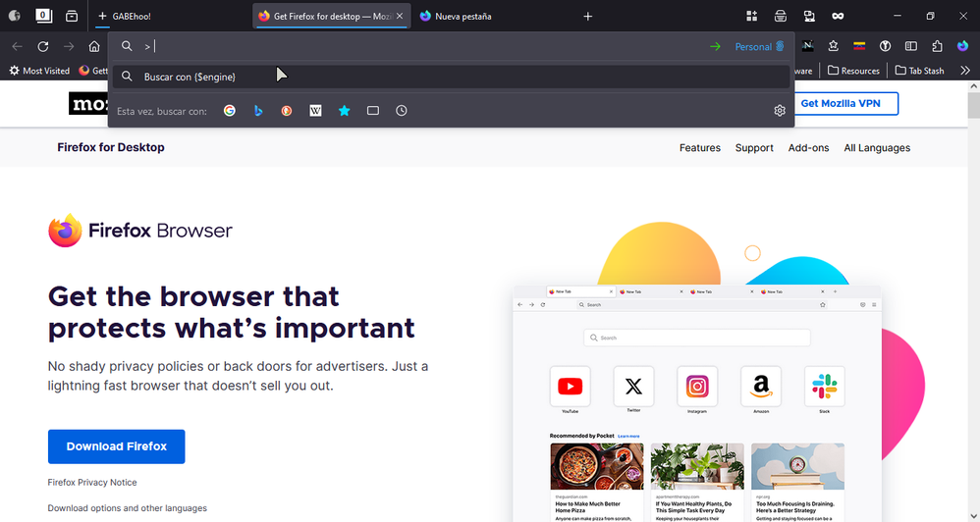Click the page vertical scrollbar thumb
Viewport: 980px width, 522px height.
click(974, 105)
